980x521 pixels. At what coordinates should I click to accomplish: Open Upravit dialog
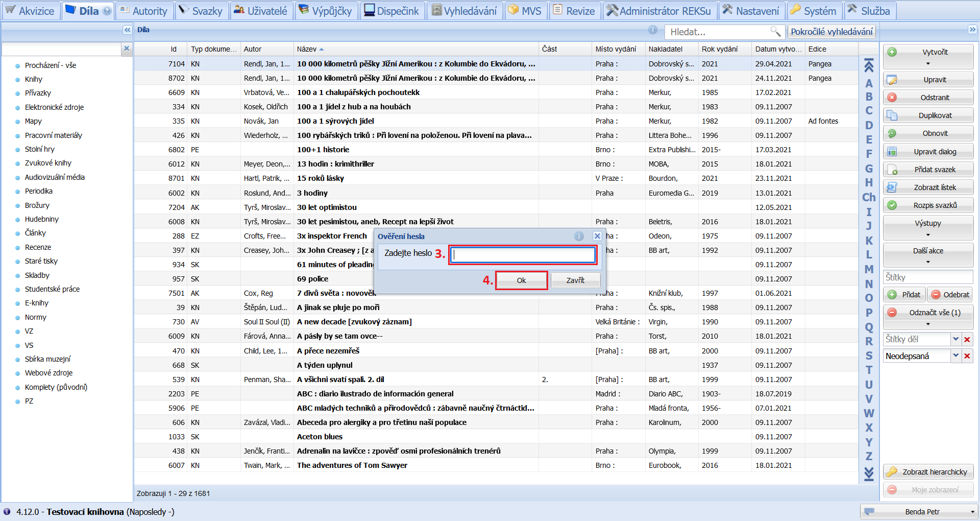pyautogui.click(x=928, y=152)
